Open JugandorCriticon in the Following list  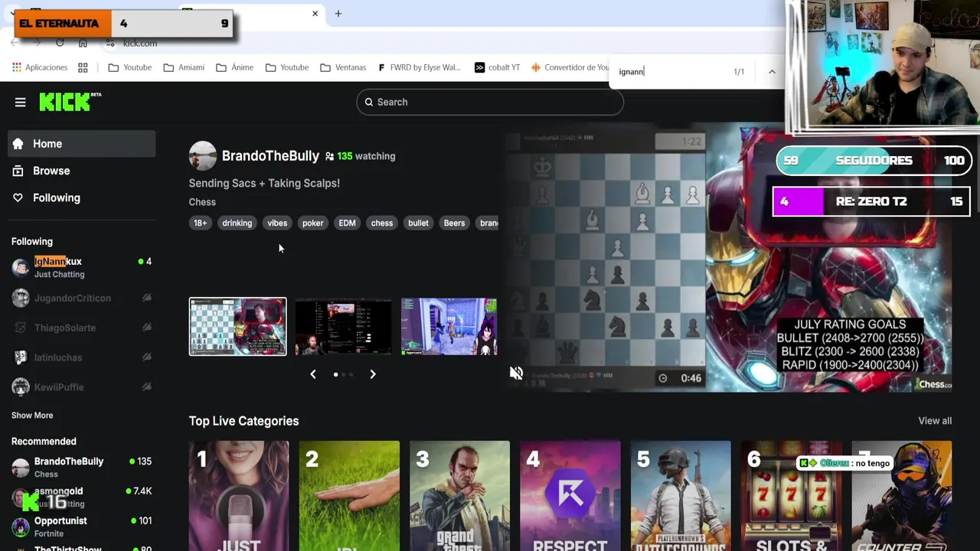(x=82, y=298)
